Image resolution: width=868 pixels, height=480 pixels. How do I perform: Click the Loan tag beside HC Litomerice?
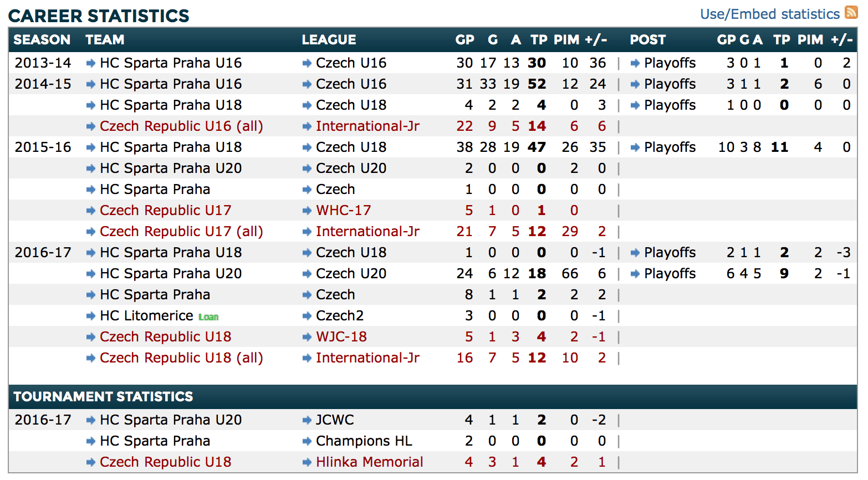pyautogui.click(x=208, y=317)
